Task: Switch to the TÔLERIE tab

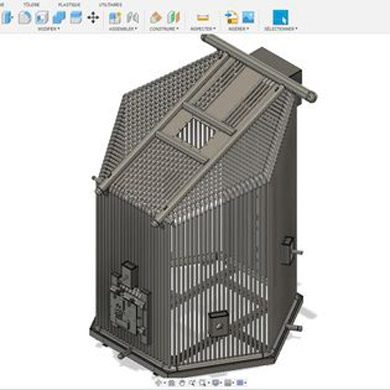Action: (31, 5)
